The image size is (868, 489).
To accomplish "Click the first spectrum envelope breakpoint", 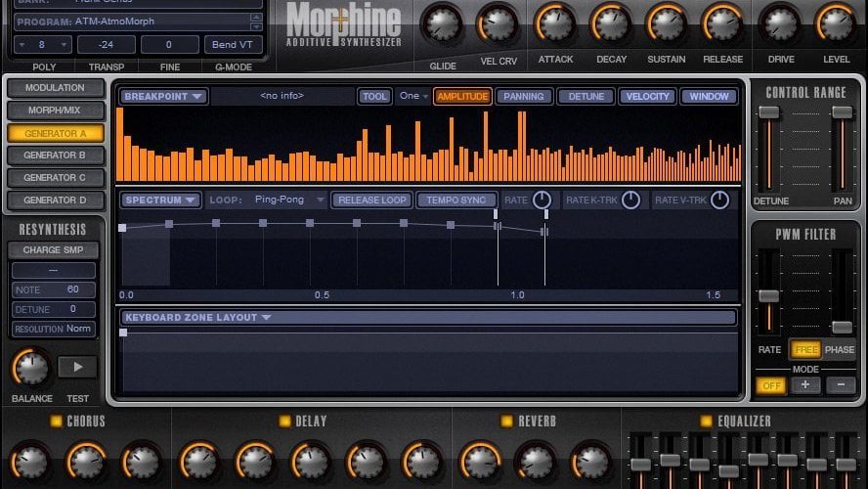I will click(x=122, y=228).
